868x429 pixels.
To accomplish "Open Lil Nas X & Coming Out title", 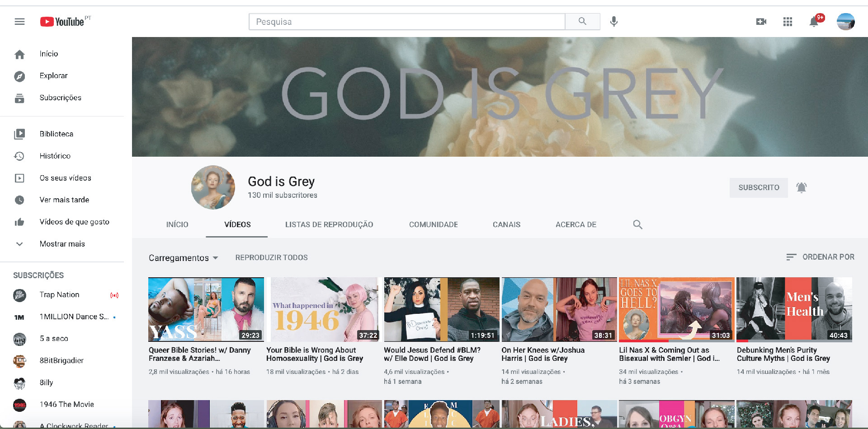I will coord(670,354).
